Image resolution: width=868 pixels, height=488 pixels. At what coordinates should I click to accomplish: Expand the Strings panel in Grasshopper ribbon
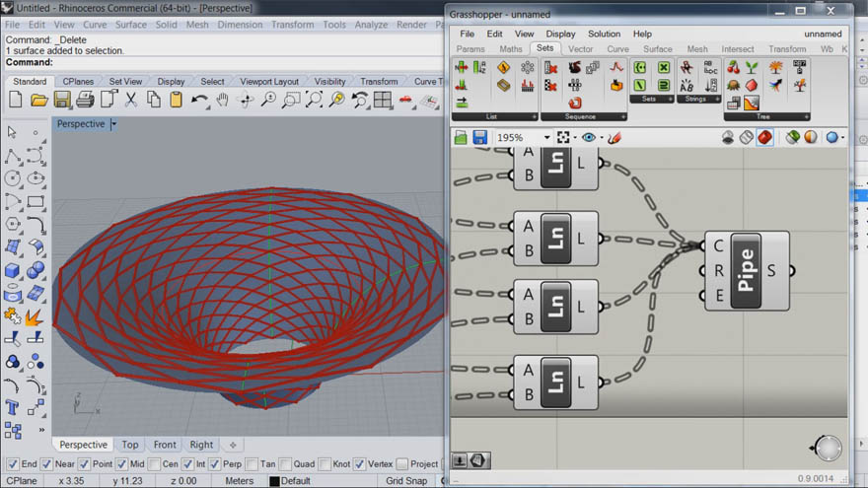click(x=717, y=99)
